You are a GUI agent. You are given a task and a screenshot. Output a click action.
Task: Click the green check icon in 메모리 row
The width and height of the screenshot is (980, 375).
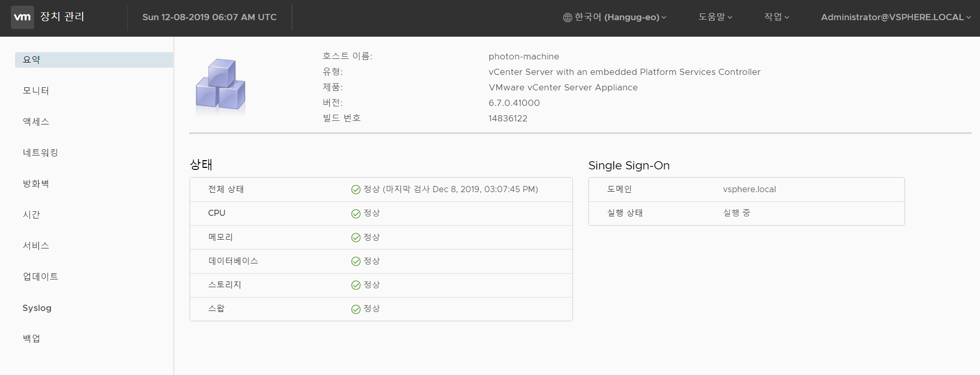click(356, 238)
